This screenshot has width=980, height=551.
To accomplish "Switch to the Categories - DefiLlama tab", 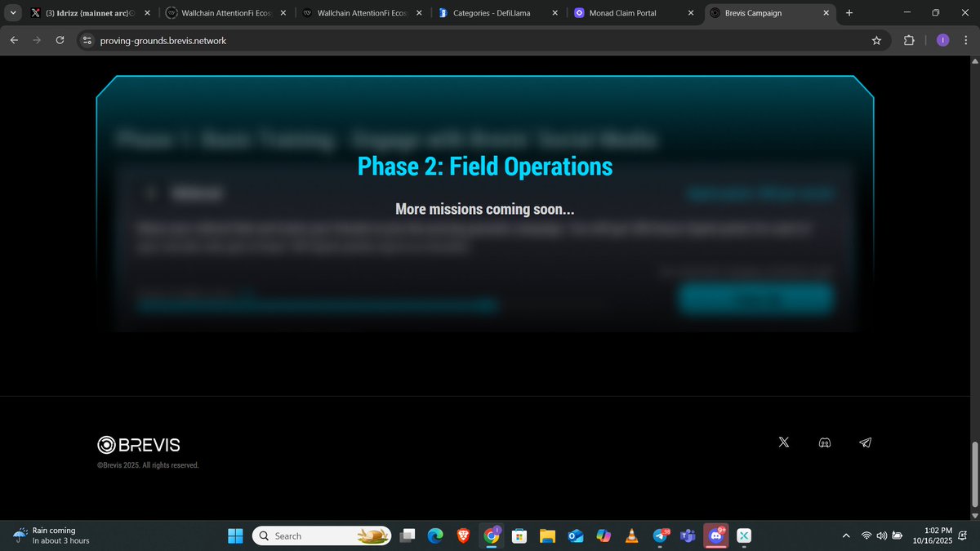I will [497, 13].
